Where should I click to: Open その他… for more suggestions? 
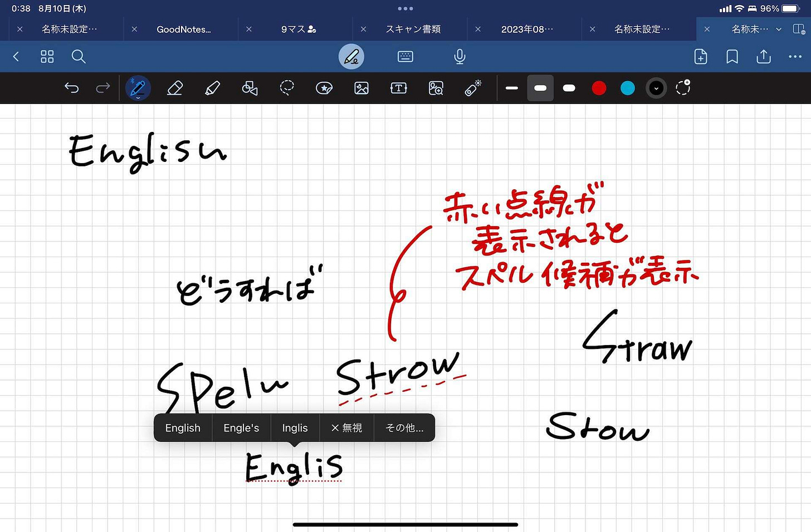[404, 428]
